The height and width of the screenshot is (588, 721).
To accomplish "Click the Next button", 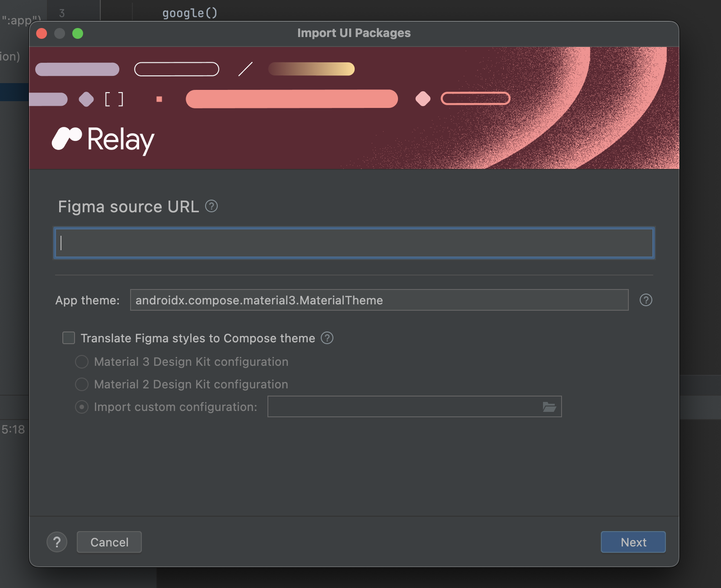I will click(633, 542).
